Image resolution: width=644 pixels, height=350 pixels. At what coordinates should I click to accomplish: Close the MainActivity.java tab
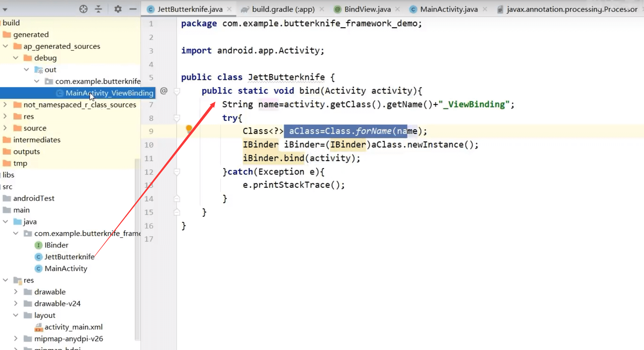point(485,9)
